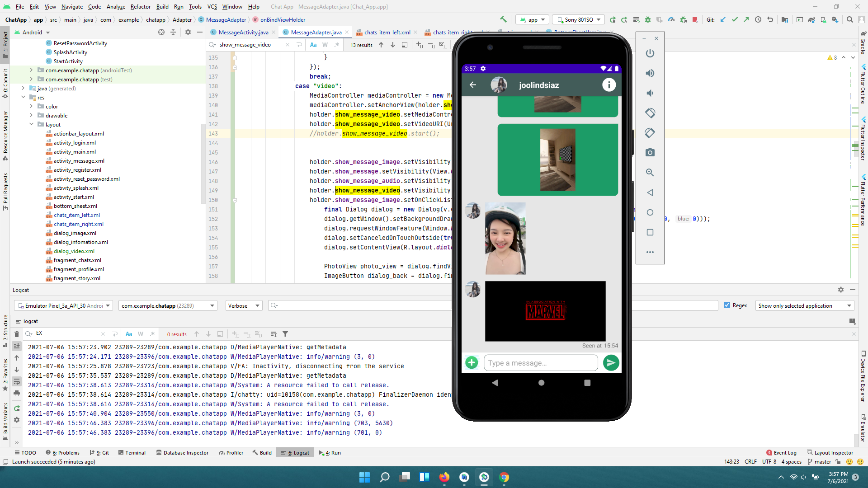
Task: Click emulator volume up icon
Action: pyautogui.click(x=650, y=73)
